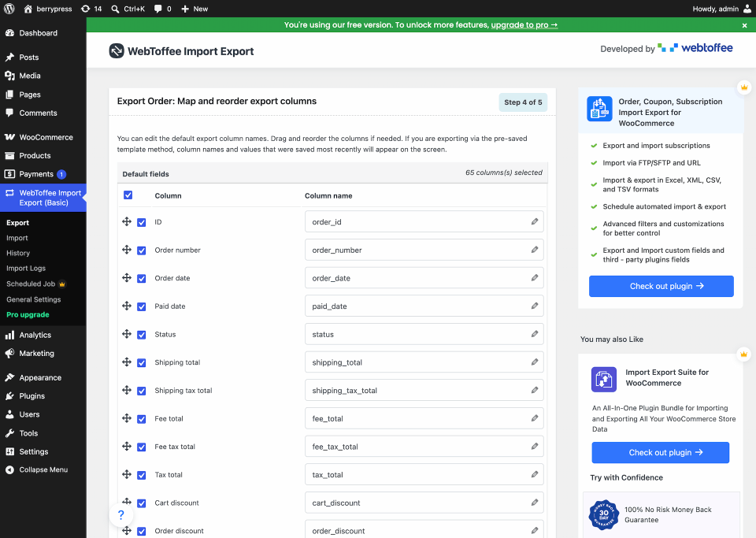Grab the move handle for Status row
756x538 pixels.
coord(127,334)
